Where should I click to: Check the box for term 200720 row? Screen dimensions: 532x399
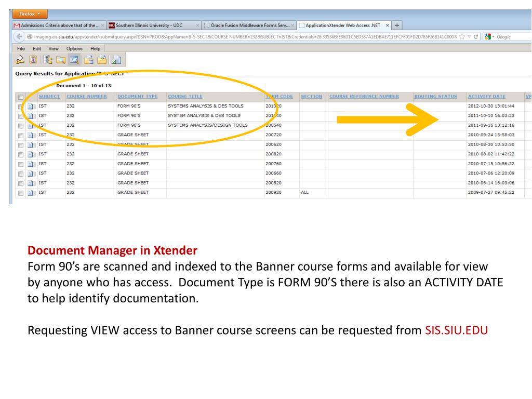click(21, 136)
